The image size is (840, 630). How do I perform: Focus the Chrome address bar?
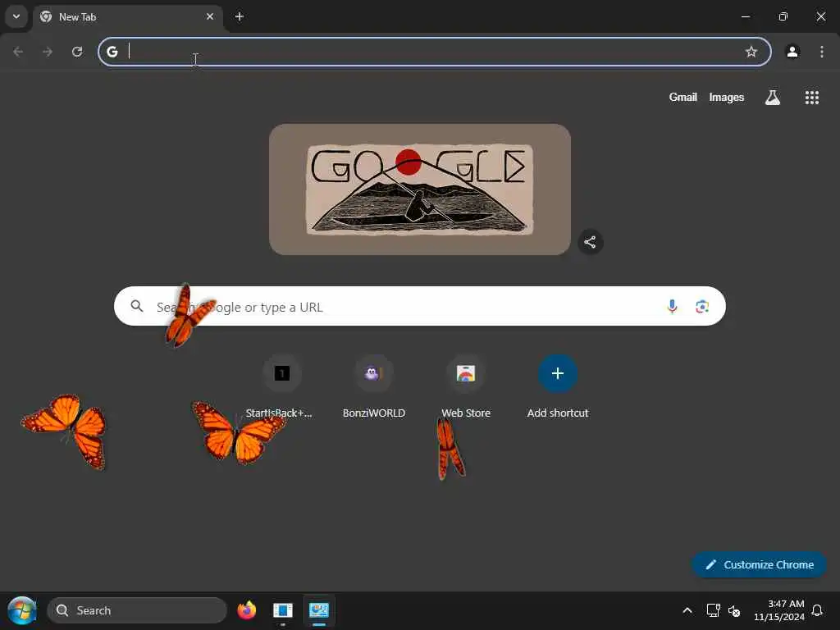coord(435,52)
